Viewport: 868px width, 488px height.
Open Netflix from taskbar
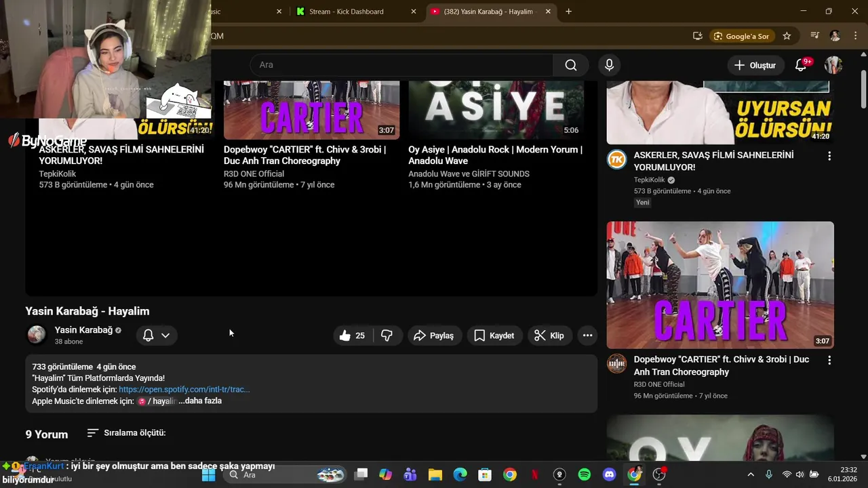[x=534, y=474]
